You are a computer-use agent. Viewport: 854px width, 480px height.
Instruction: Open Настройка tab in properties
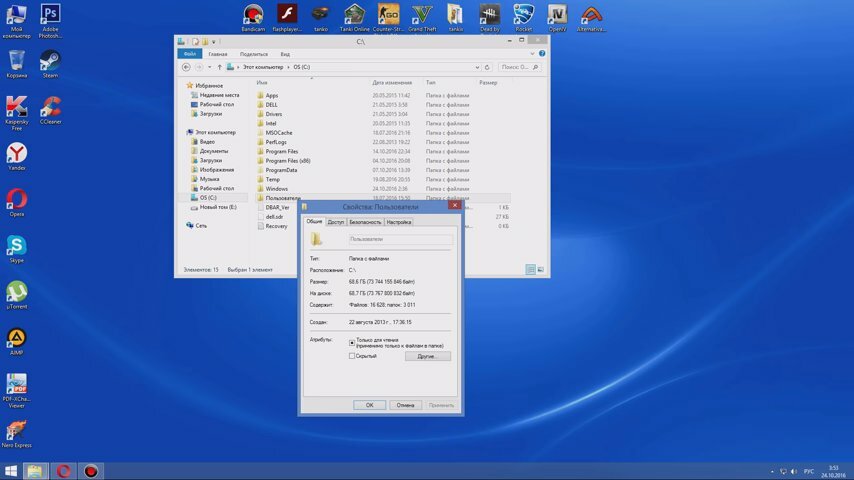tap(399, 222)
